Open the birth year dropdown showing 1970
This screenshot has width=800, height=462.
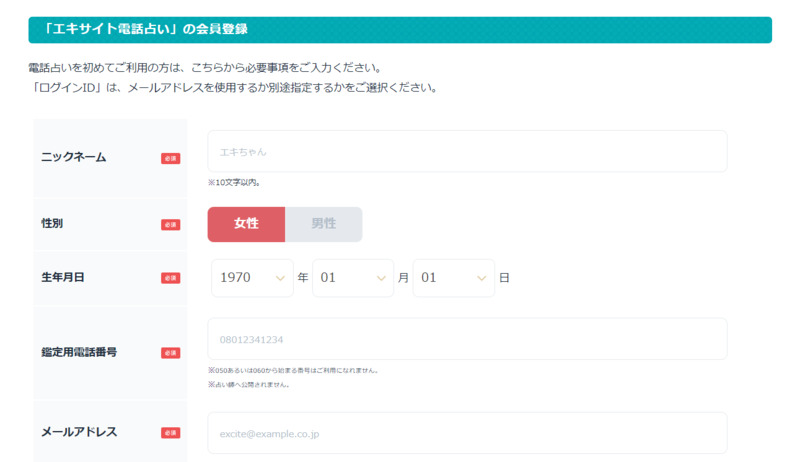(252, 278)
